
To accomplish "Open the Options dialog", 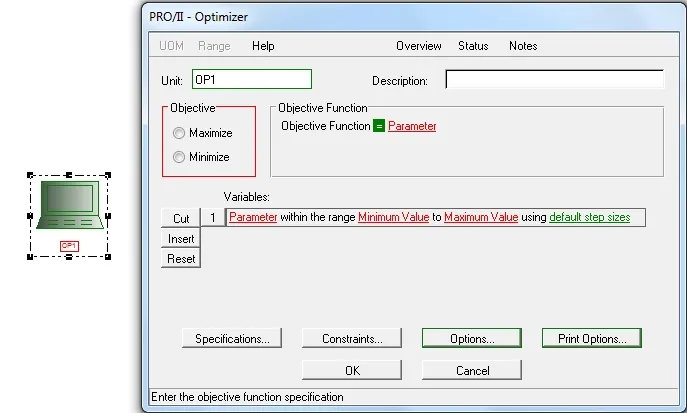I will click(472, 339).
